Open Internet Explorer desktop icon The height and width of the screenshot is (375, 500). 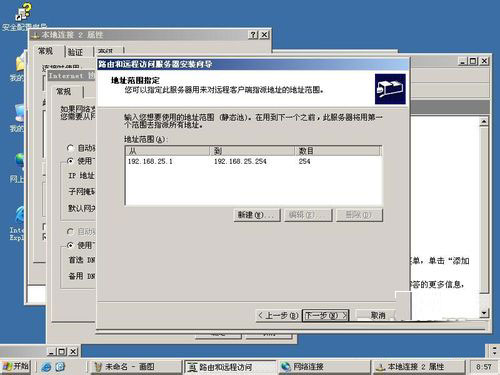click(17, 223)
